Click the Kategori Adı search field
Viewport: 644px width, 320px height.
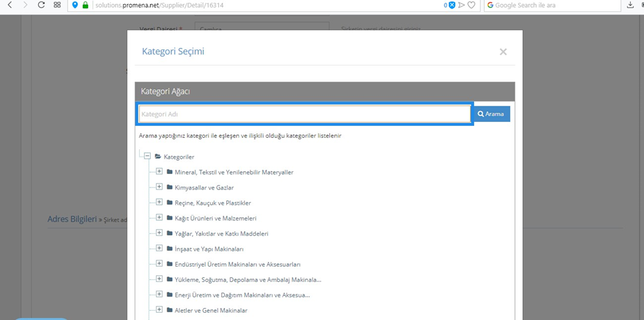click(x=305, y=114)
